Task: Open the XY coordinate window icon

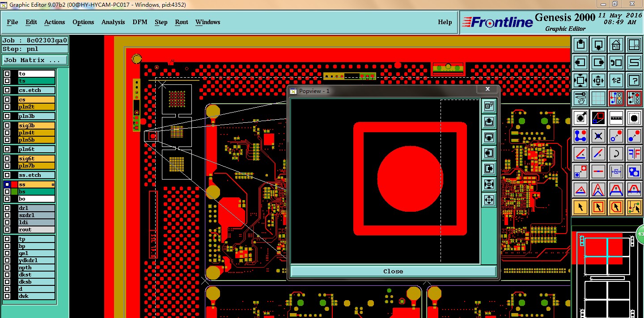Action: 634,45
